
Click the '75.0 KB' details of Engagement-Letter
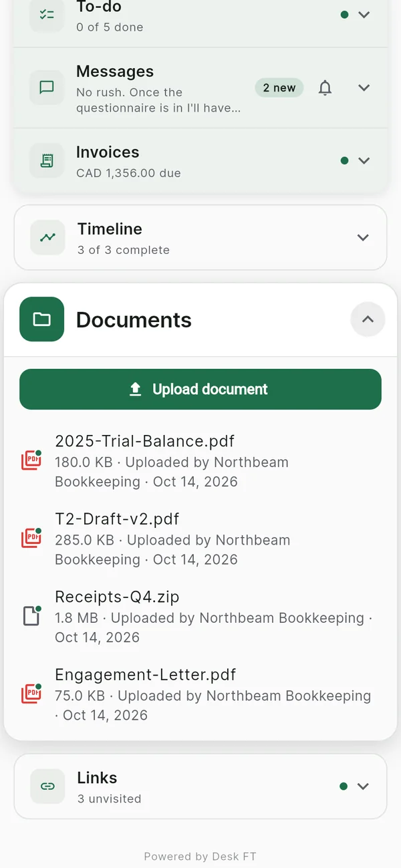click(213, 706)
